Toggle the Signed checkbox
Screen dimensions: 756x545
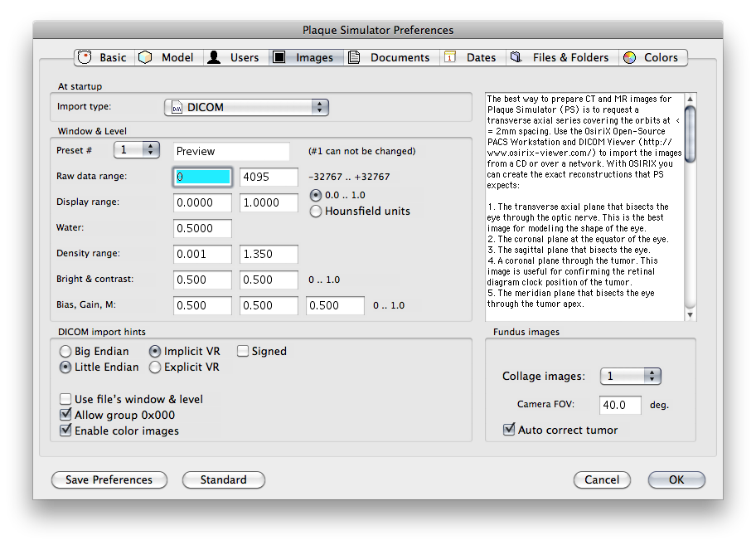pos(243,351)
